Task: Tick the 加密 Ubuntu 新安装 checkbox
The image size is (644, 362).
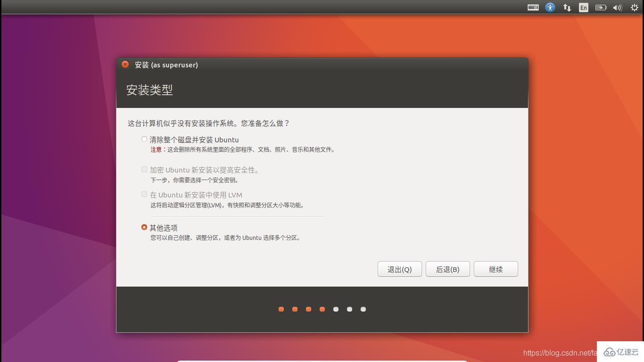Action: point(144,169)
